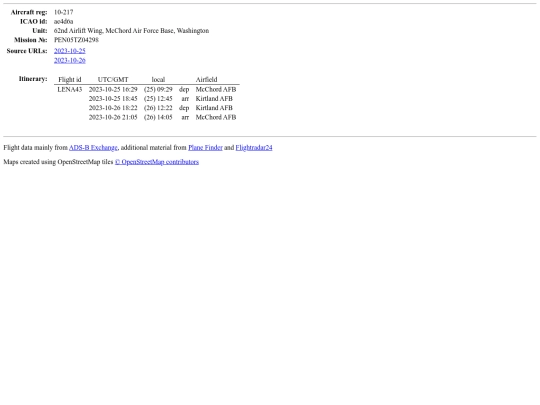
Task: Click local time (25) 09:29
Action: point(158,90)
